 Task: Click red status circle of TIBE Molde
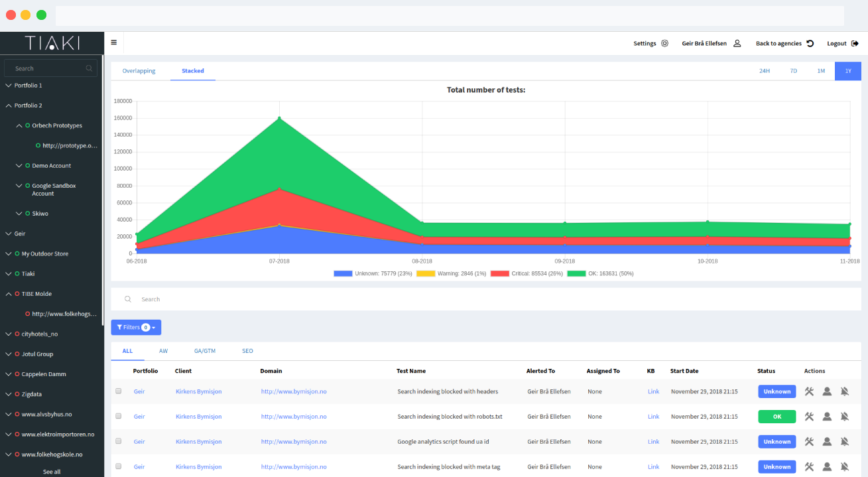coord(17,294)
